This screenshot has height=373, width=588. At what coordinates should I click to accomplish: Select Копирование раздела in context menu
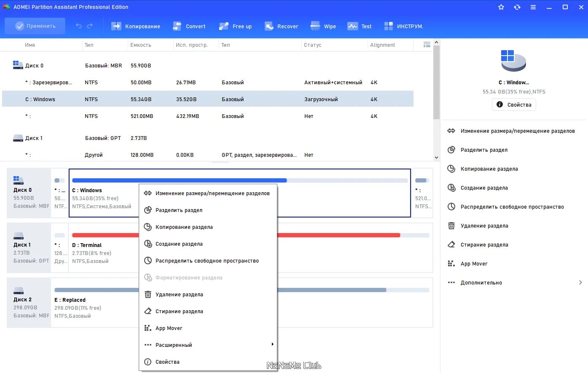[208, 227]
